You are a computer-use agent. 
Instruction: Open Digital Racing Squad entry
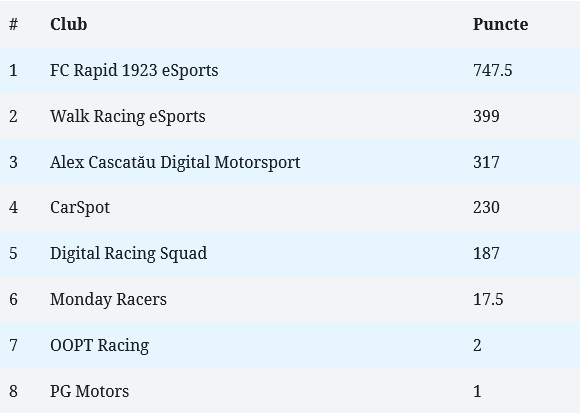click(x=129, y=253)
